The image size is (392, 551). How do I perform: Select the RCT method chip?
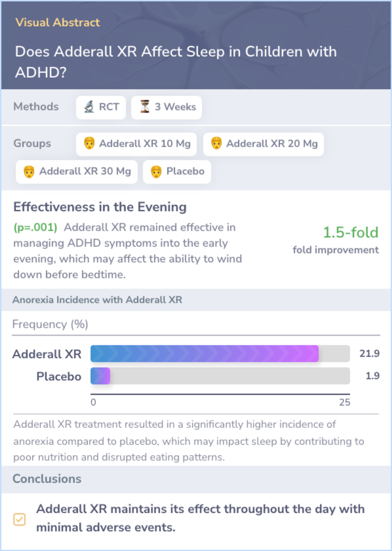101,108
